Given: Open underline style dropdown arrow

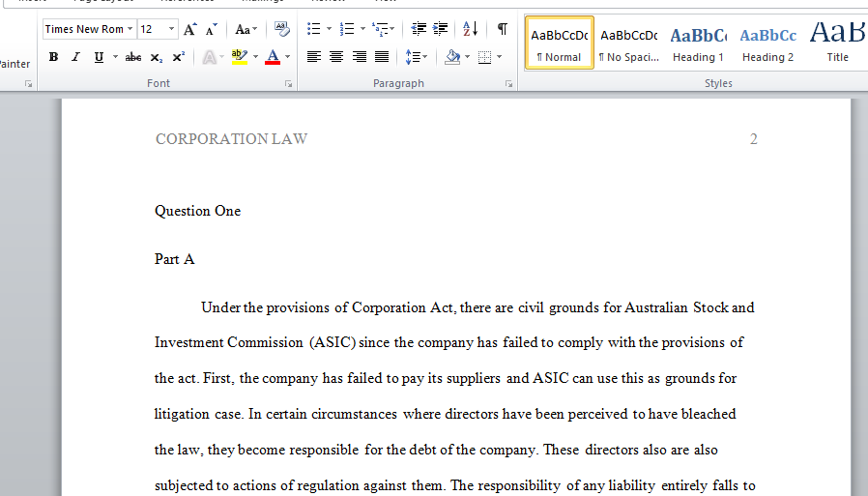Looking at the screenshot, I should click(115, 56).
